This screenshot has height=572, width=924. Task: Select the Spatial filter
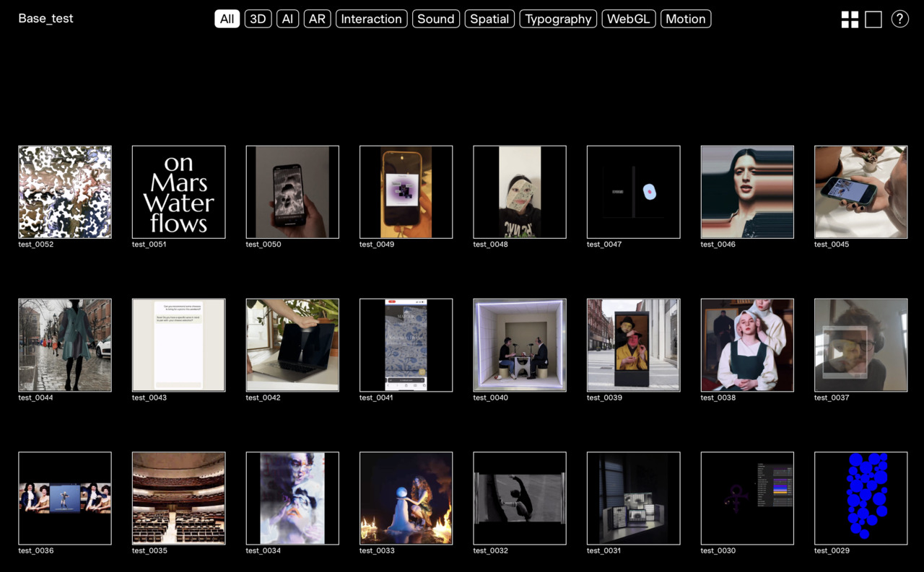(489, 19)
